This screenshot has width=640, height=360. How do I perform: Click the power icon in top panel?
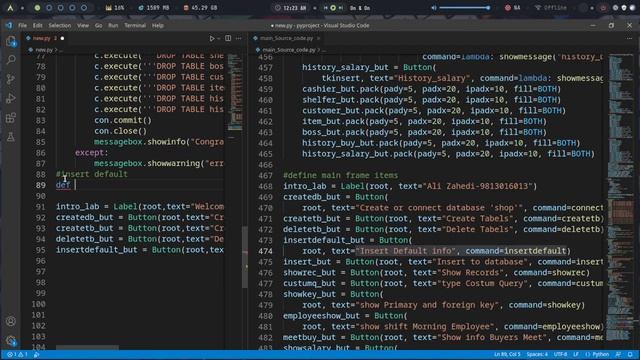pyautogui.click(x=603, y=8)
